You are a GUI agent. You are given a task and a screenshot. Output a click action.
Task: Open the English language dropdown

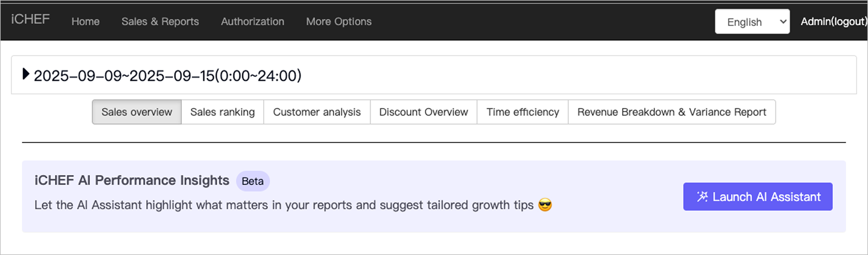coord(752,22)
